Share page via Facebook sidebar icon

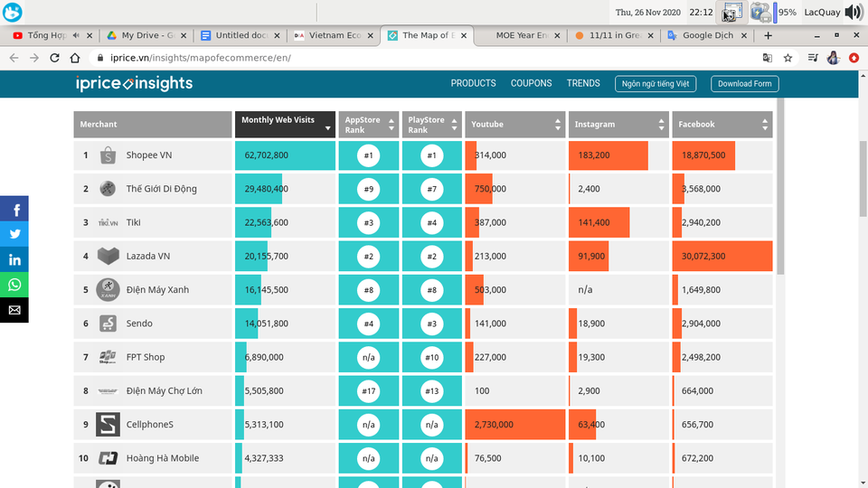(14, 209)
